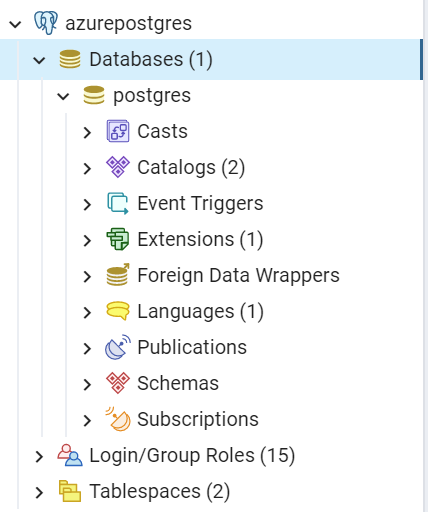Click the Event Triggers icon

pos(118,203)
